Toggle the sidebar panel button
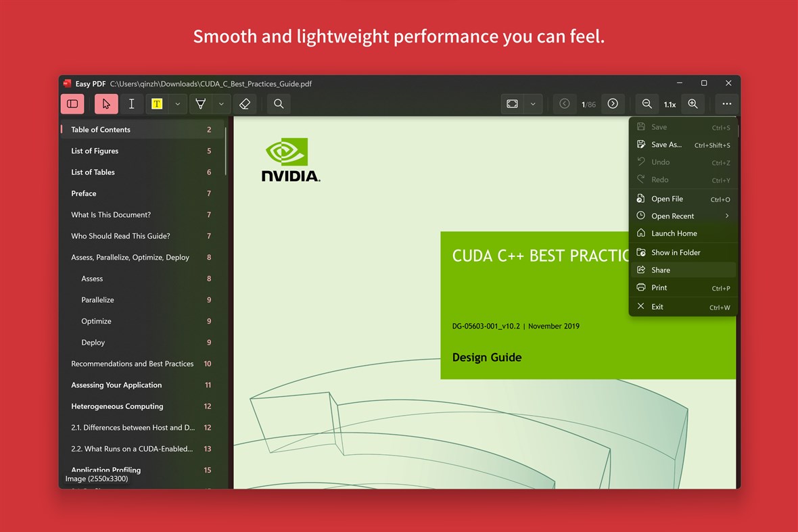This screenshot has height=532, width=798. click(72, 103)
